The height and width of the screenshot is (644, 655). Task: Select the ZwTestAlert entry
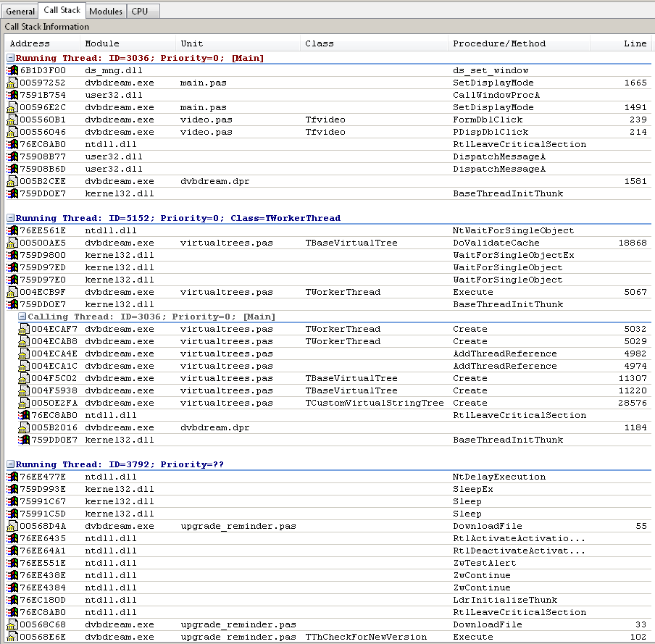pos(485,563)
